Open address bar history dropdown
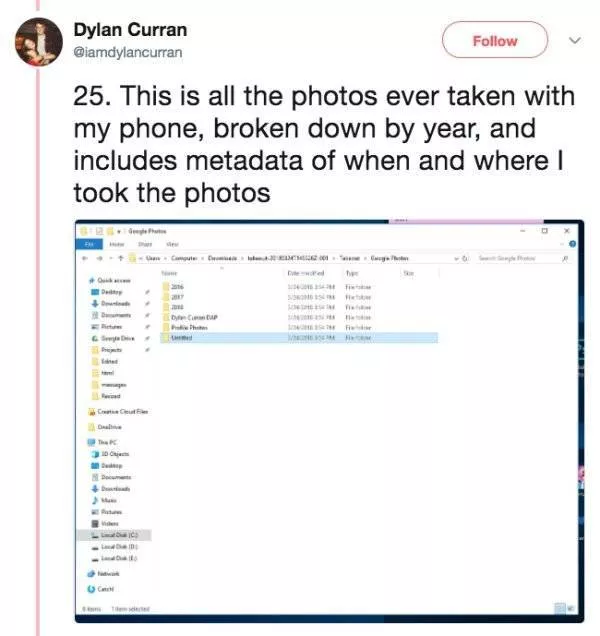Screen dimensions: 600x636 (458, 257)
